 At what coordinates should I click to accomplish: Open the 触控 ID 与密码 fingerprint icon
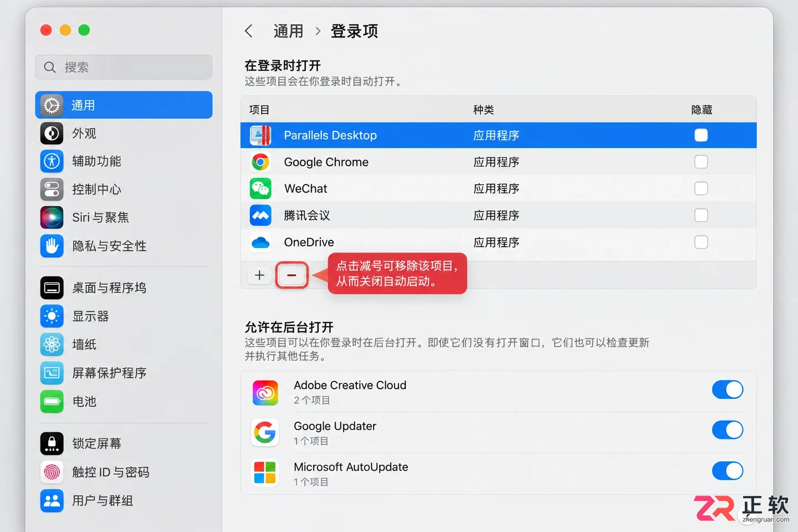coord(52,472)
